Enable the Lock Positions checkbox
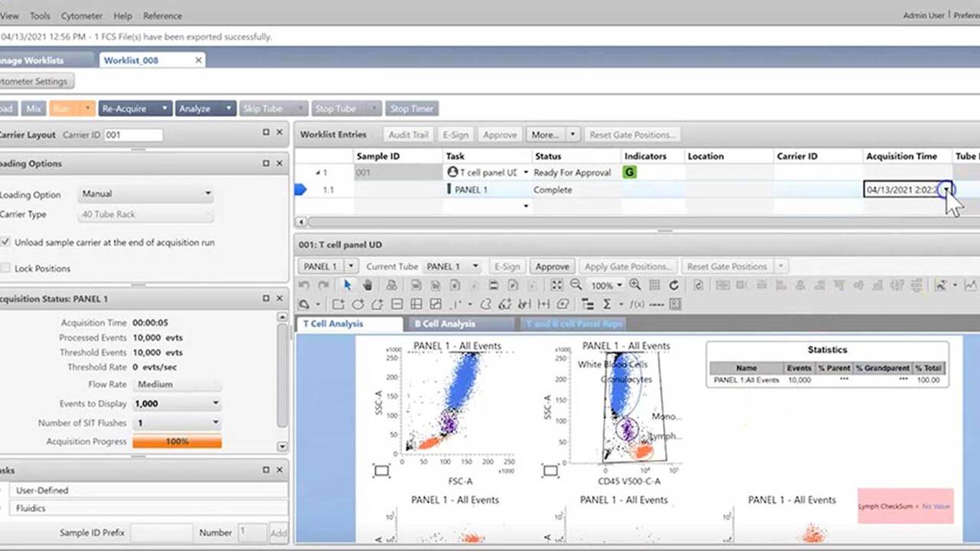Viewport: 980px width, 551px height. pos(6,269)
